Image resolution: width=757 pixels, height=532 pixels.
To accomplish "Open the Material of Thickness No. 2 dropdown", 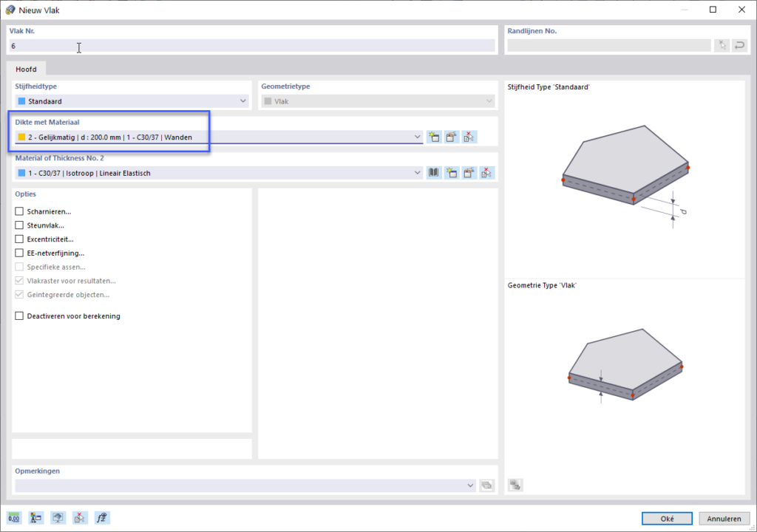I will [x=219, y=173].
